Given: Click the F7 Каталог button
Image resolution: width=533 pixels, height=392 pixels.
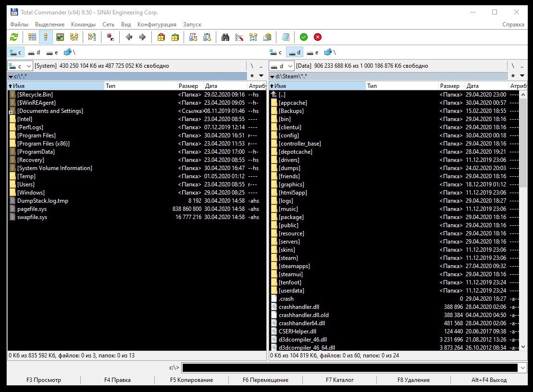Looking at the screenshot, I should coord(340,380).
